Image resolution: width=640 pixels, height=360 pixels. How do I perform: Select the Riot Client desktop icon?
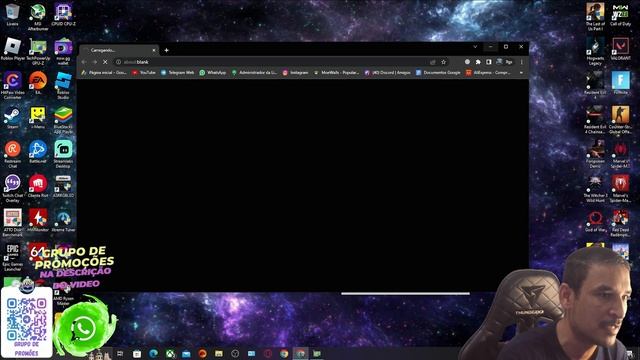[38, 186]
